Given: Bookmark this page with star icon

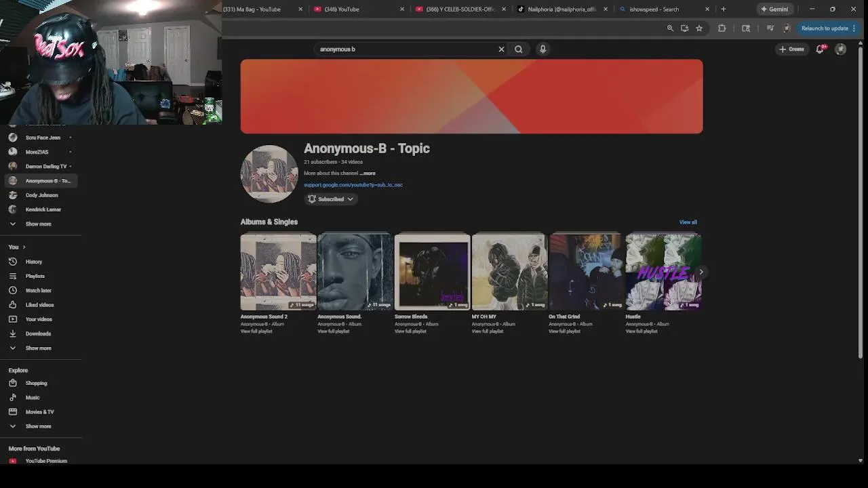Looking at the screenshot, I should 699,28.
